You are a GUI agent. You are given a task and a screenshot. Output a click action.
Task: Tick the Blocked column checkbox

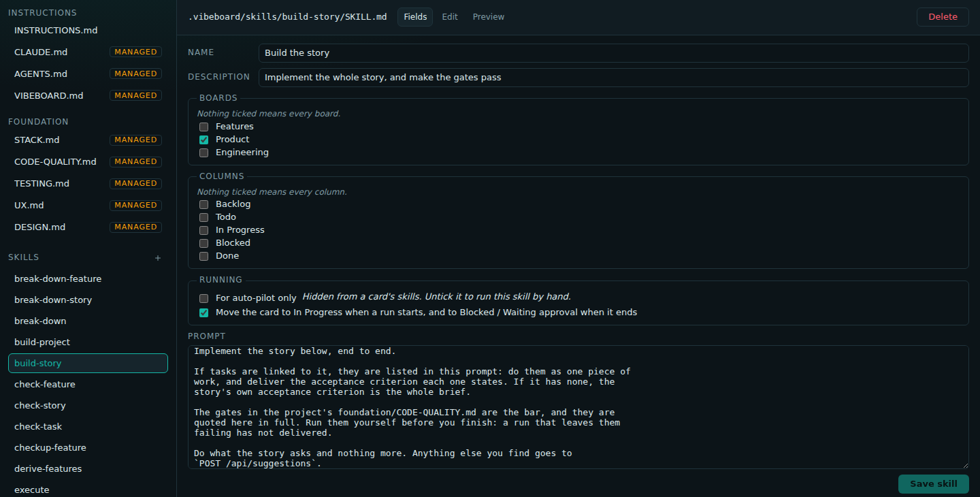[203, 243]
